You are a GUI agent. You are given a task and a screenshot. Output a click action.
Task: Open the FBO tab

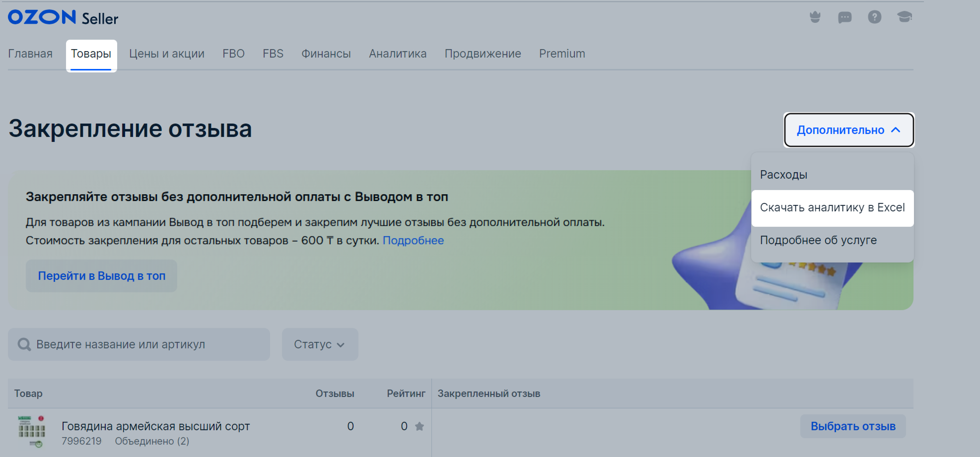click(x=233, y=54)
